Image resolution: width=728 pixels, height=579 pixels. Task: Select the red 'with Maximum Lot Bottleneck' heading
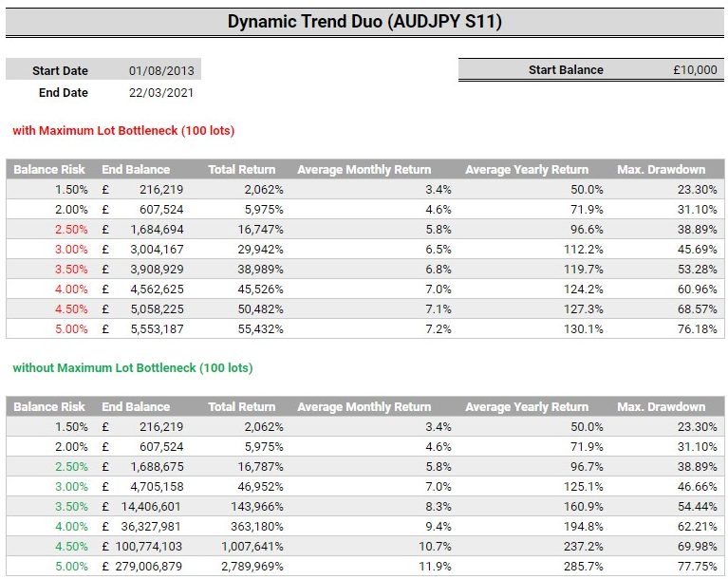tap(123, 130)
